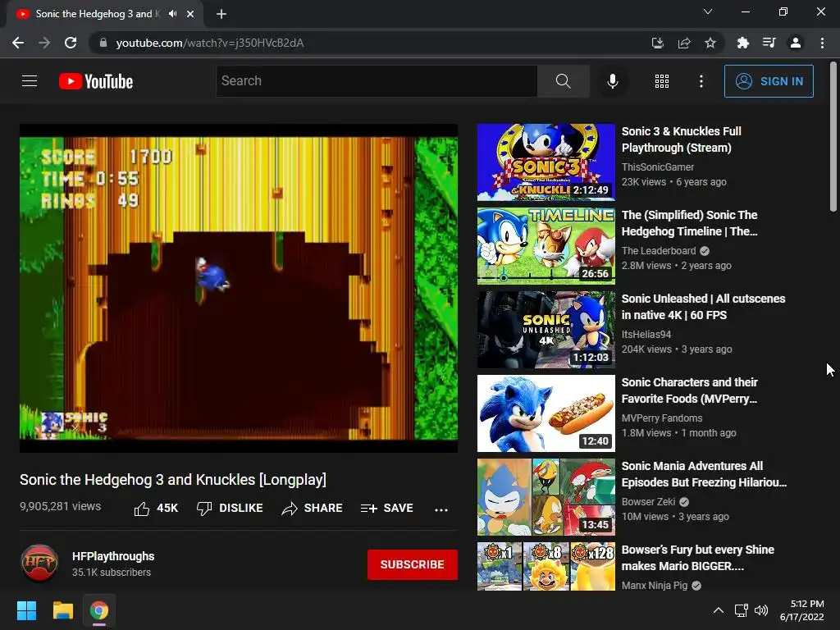Expand Chrome tab search chevron
This screenshot has width=840, height=630.
[x=708, y=11]
